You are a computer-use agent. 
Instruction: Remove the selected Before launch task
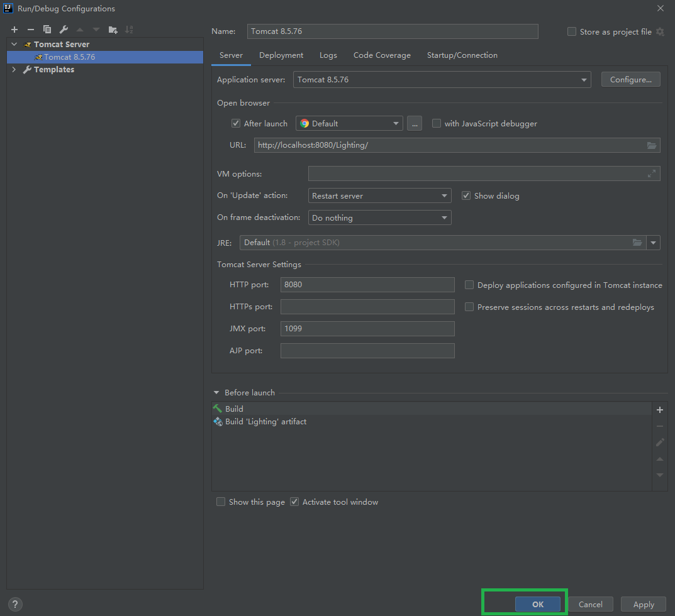point(659,426)
